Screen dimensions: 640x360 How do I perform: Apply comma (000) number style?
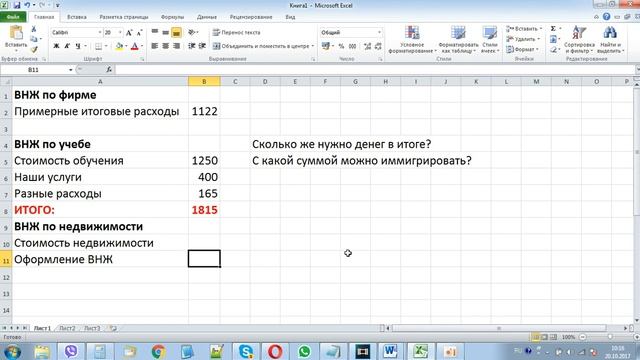[353, 46]
